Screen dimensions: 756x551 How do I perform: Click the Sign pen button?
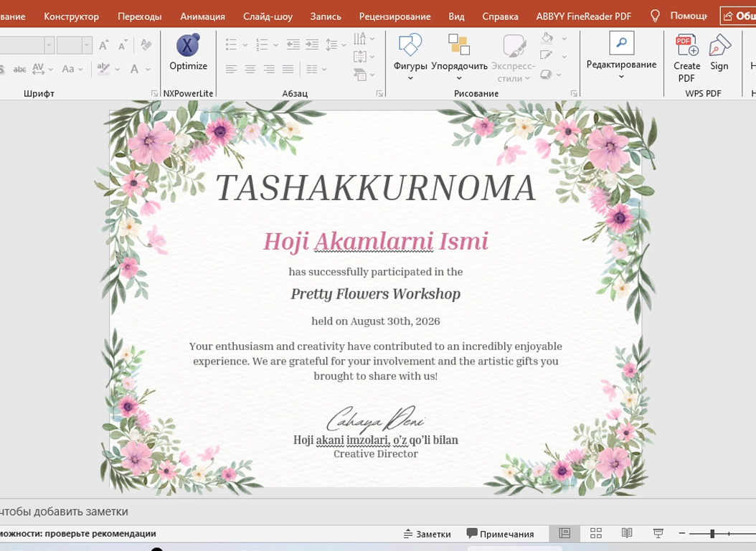(719, 52)
